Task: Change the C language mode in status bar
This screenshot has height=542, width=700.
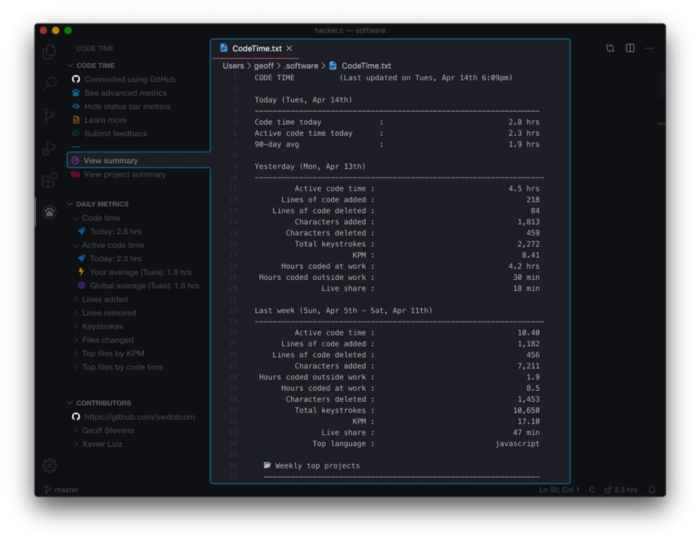Action: 592,490
